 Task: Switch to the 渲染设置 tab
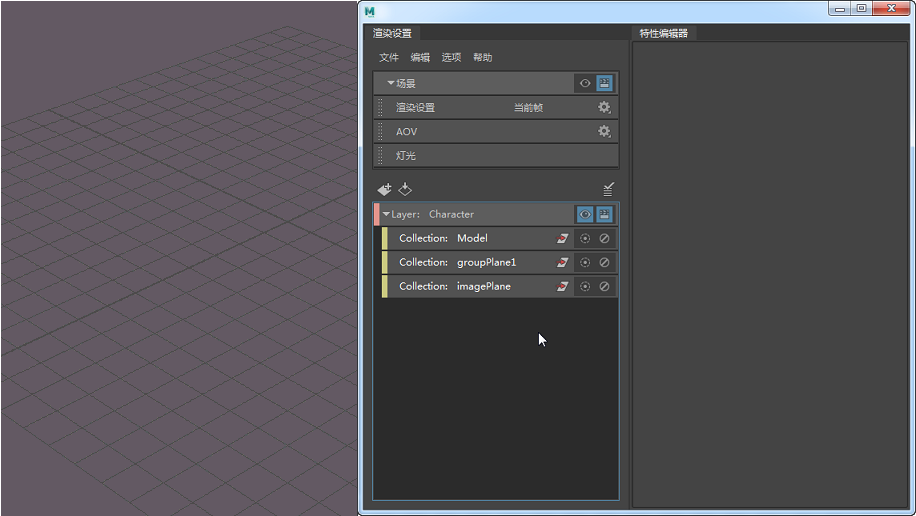(x=392, y=33)
